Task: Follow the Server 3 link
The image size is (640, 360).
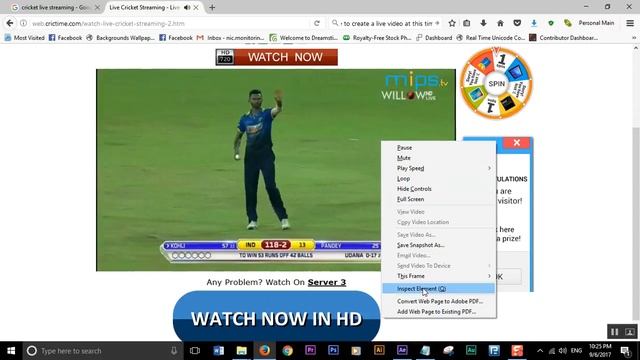Action: click(x=327, y=282)
